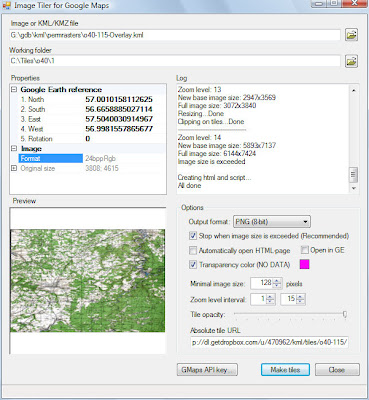
Task: Collapse the Google Earth reference group
Action: (14, 90)
